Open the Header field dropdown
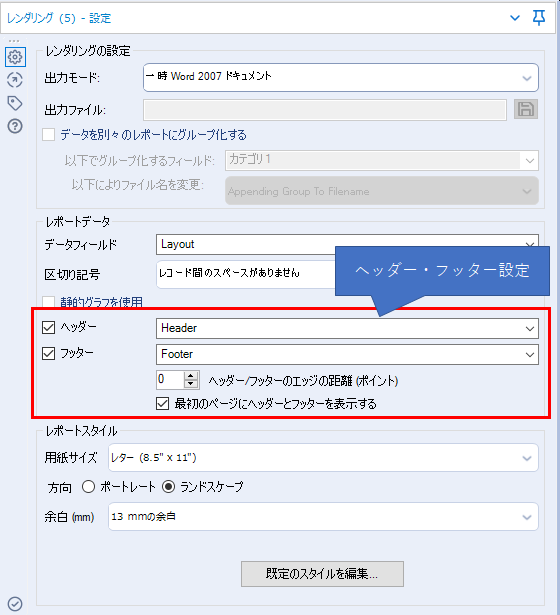Image resolution: width=560 pixels, height=615 pixels. (x=347, y=328)
